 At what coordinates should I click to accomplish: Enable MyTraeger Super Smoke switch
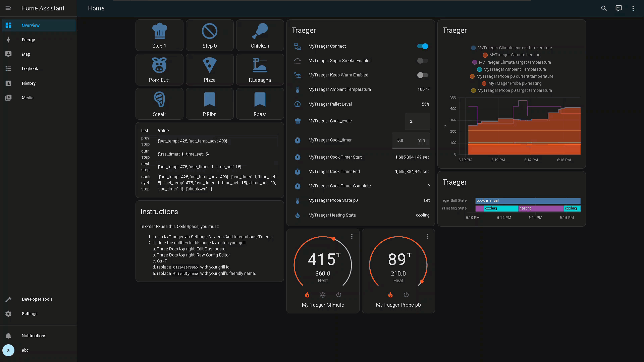pyautogui.click(x=423, y=61)
